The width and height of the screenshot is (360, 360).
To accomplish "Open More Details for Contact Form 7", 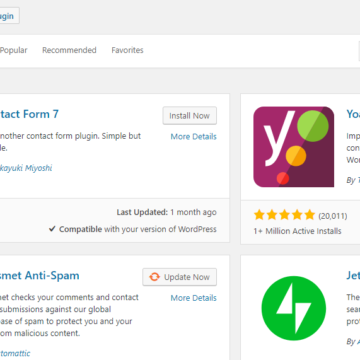I will [194, 136].
